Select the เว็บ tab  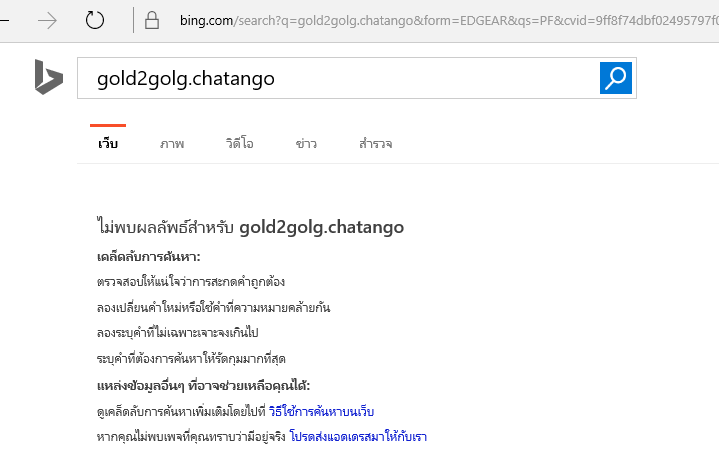[108, 144]
